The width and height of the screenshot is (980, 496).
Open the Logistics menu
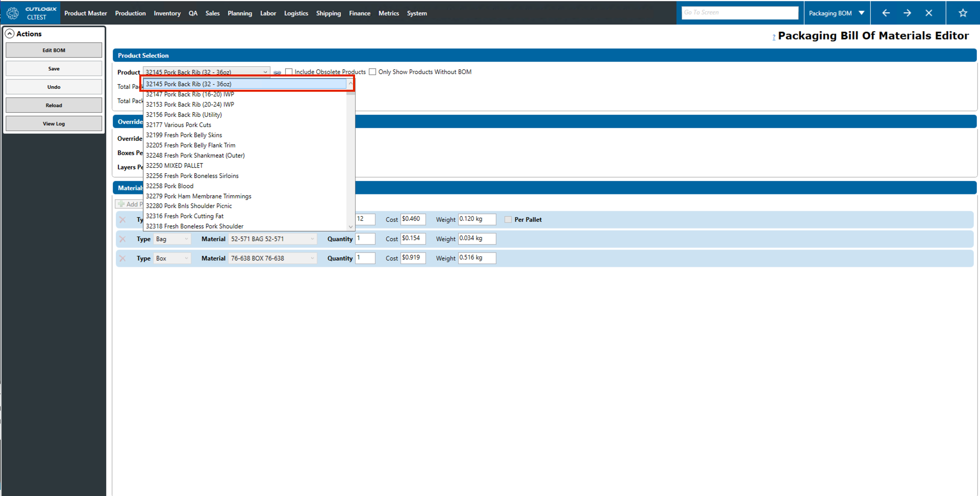pyautogui.click(x=296, y=13)
